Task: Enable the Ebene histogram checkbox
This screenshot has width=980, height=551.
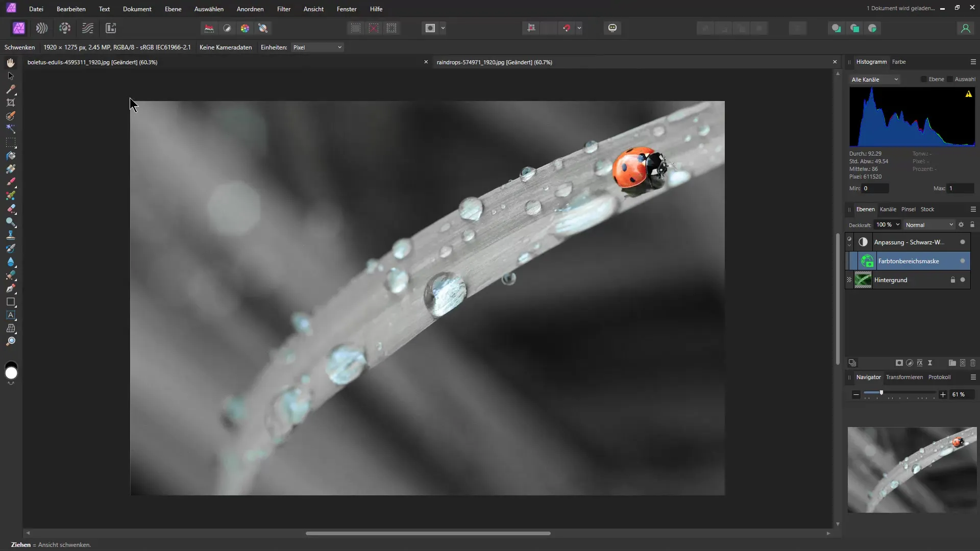Action: click(924, 79)
